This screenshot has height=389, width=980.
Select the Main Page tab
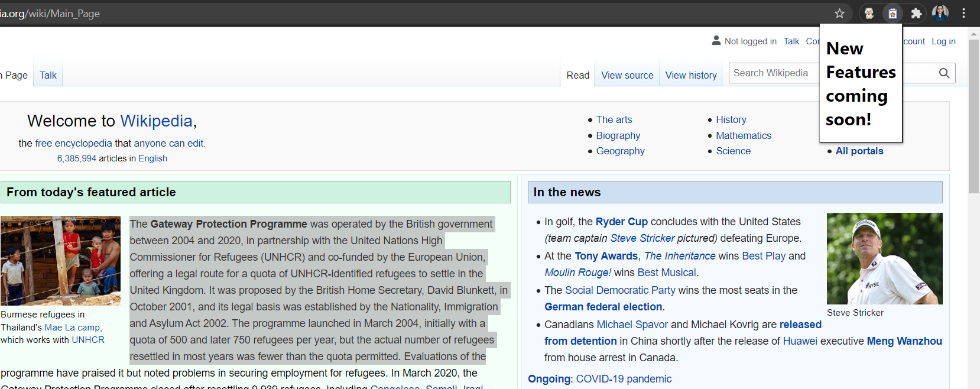click(x=14, y=75)
